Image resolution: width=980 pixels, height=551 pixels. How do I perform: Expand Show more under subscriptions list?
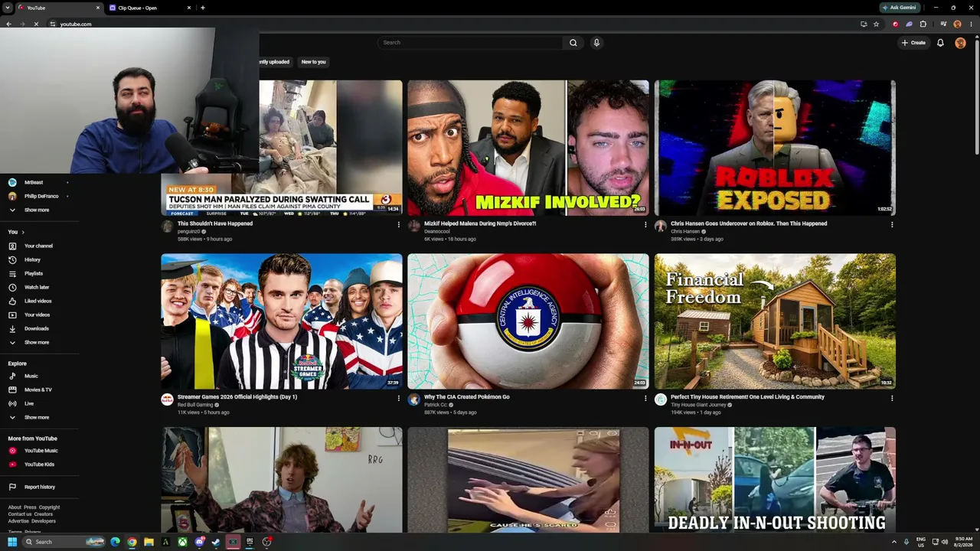39,210
